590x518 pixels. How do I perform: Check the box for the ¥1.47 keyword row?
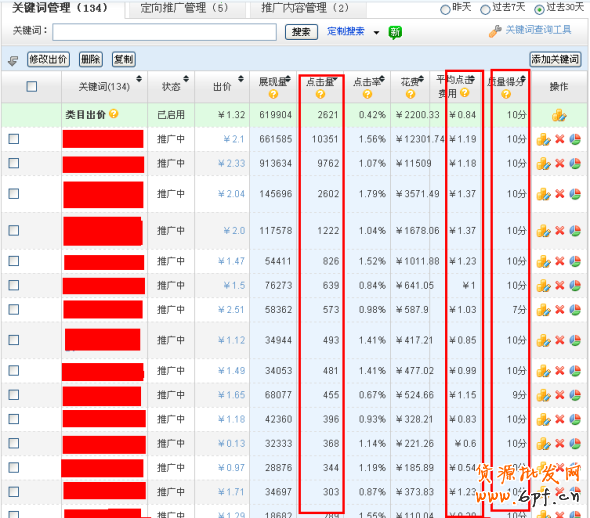tap(14, 261)
